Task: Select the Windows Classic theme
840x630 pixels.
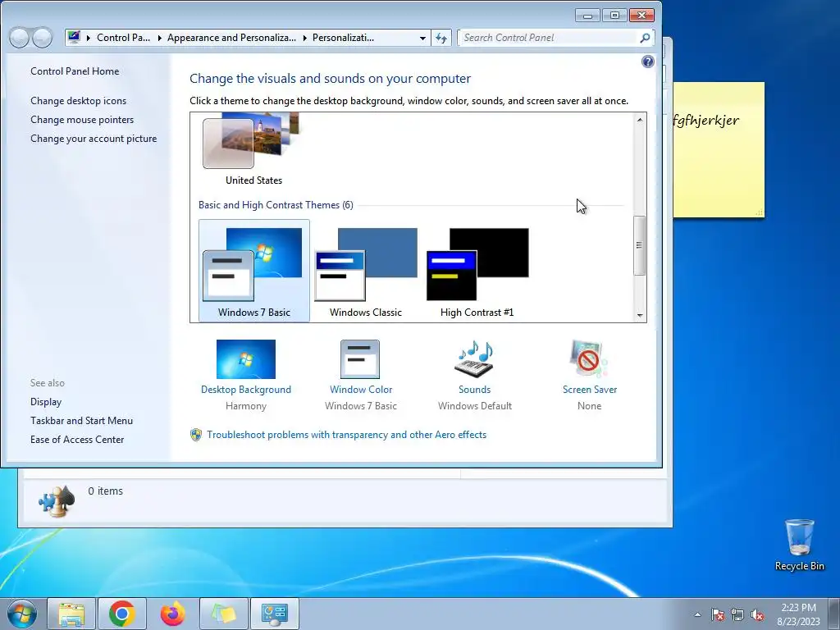Action: [x=366, y=271]
